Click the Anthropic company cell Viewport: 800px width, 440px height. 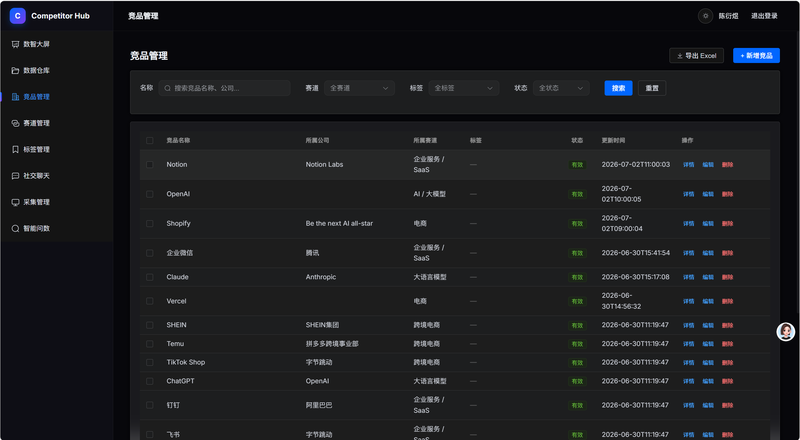point(321,277)
